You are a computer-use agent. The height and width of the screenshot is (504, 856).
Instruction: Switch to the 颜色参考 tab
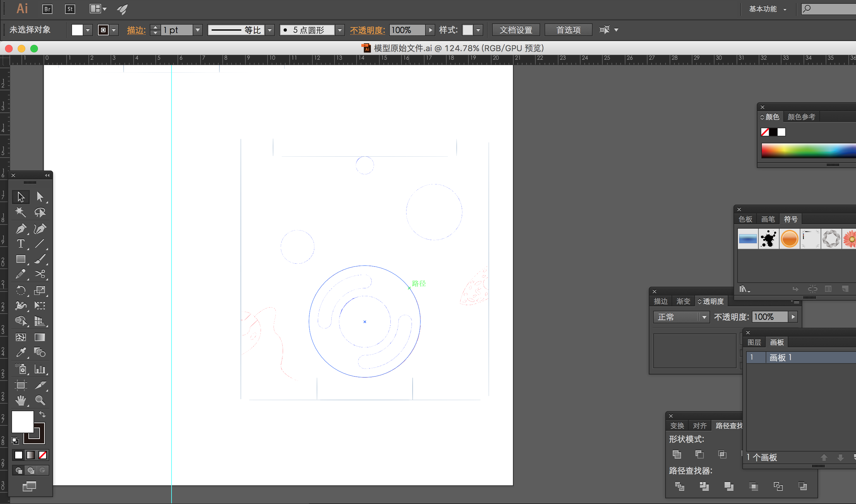point(801,117)
